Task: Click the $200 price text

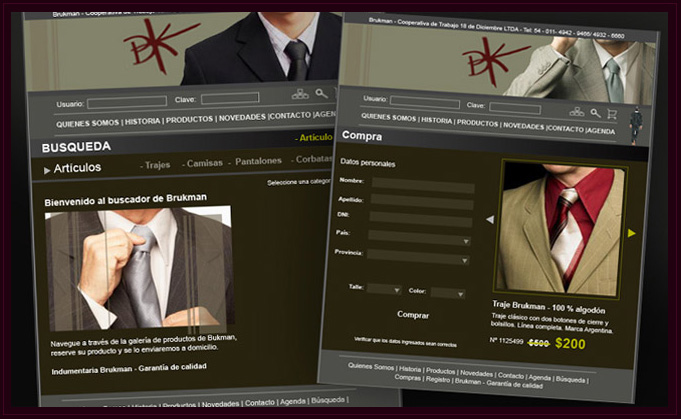Action: (x=570, y=343)
